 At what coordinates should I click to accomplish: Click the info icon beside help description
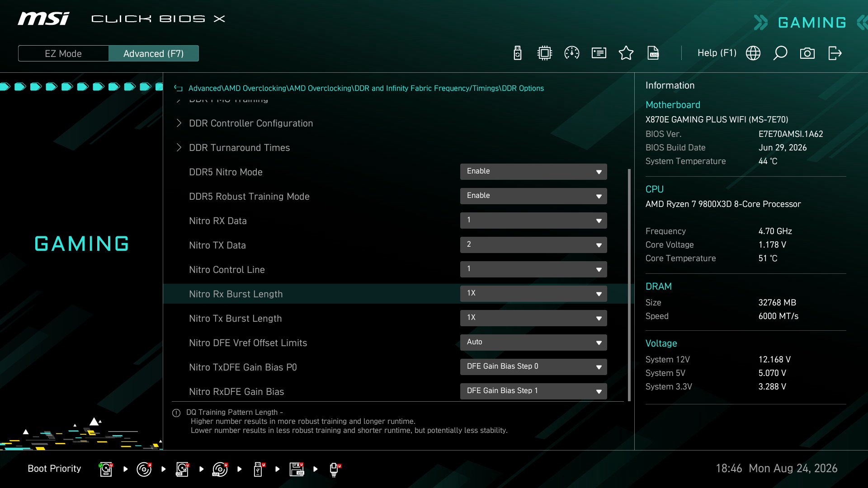[176, 413]
